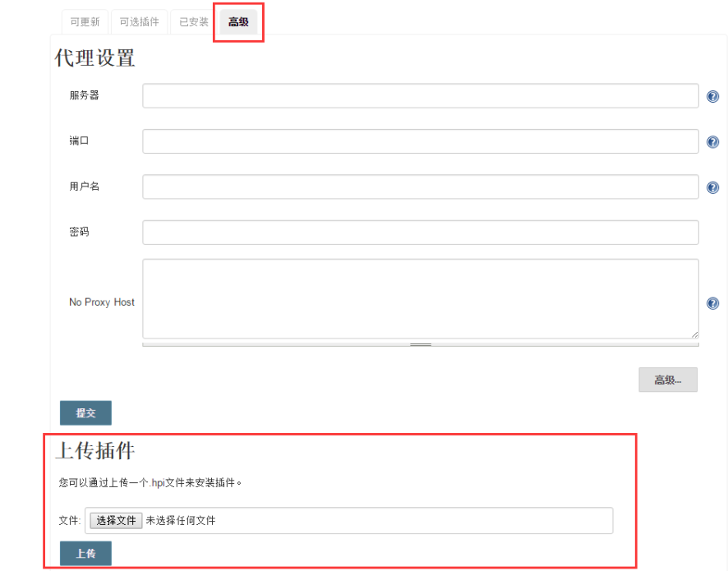Focus the 密码 input field

[x=421, y=233]
